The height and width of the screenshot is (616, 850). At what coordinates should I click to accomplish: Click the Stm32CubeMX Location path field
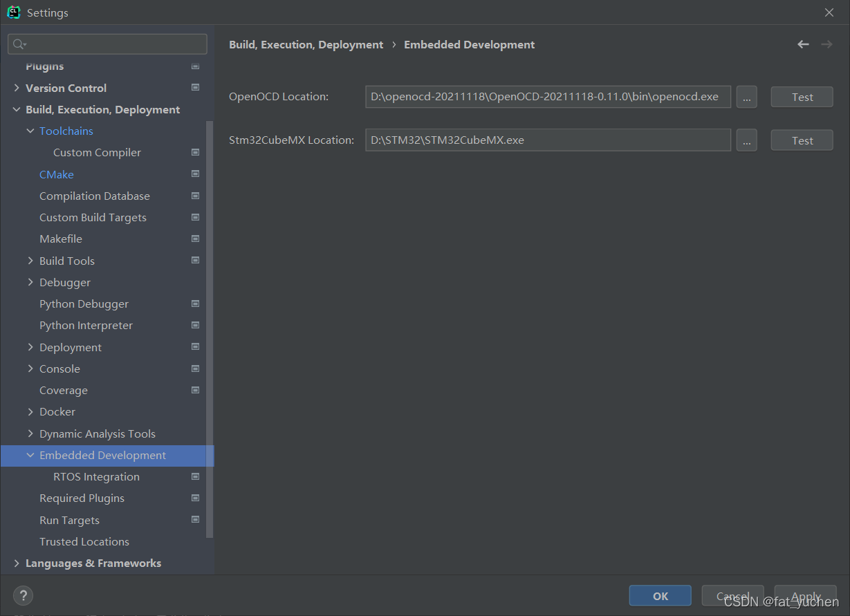pos(548,140)
